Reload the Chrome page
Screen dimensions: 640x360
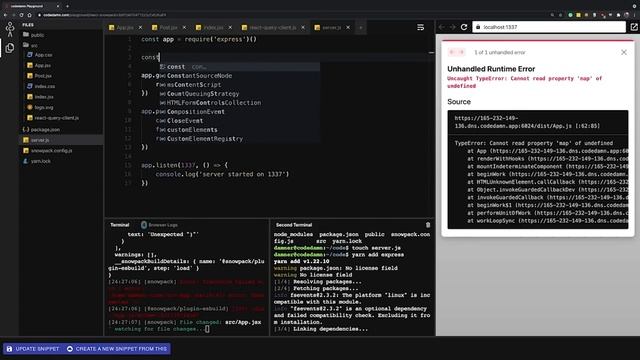(22, 15)
